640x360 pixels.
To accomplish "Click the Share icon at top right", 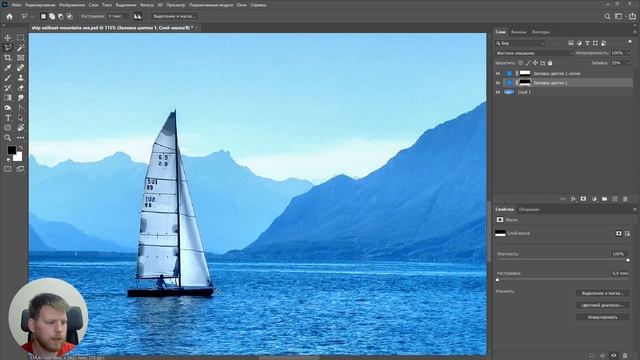I will pos(632,16).
